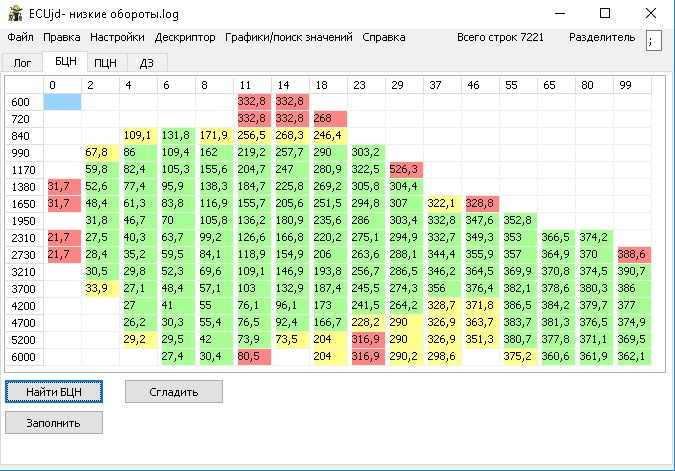Click column header 99
The image size is (675, 471).
(x=632, y=85)
